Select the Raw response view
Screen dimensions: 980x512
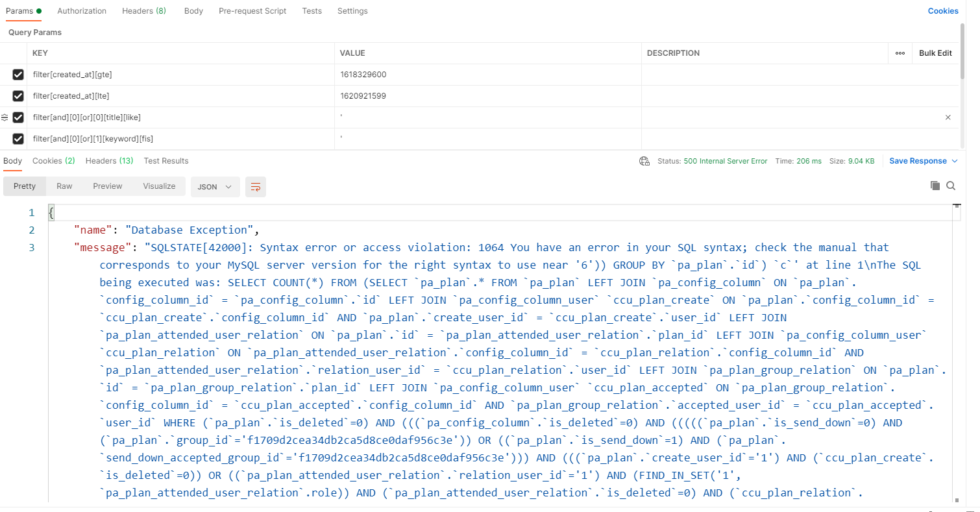point(64,186)
